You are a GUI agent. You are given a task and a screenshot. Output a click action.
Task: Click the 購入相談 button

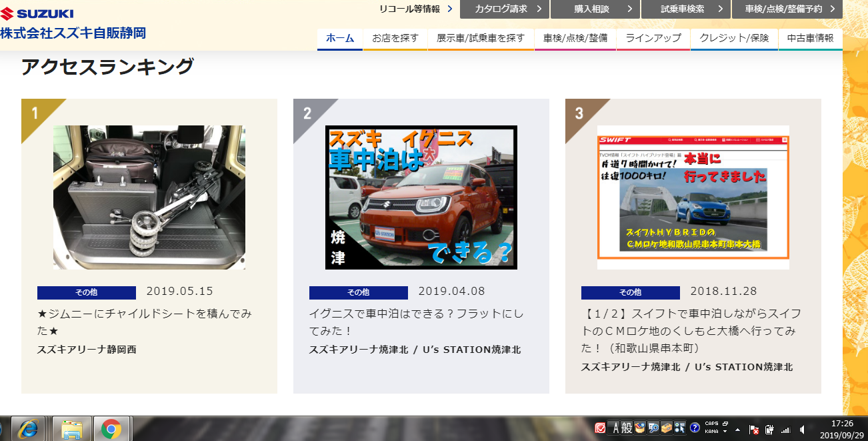595,9
